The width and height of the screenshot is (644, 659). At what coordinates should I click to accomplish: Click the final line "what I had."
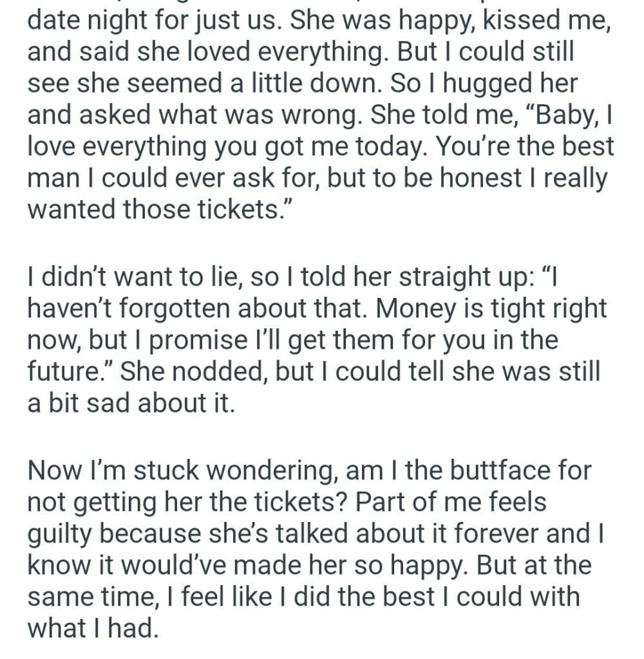(x=92, y=627)
